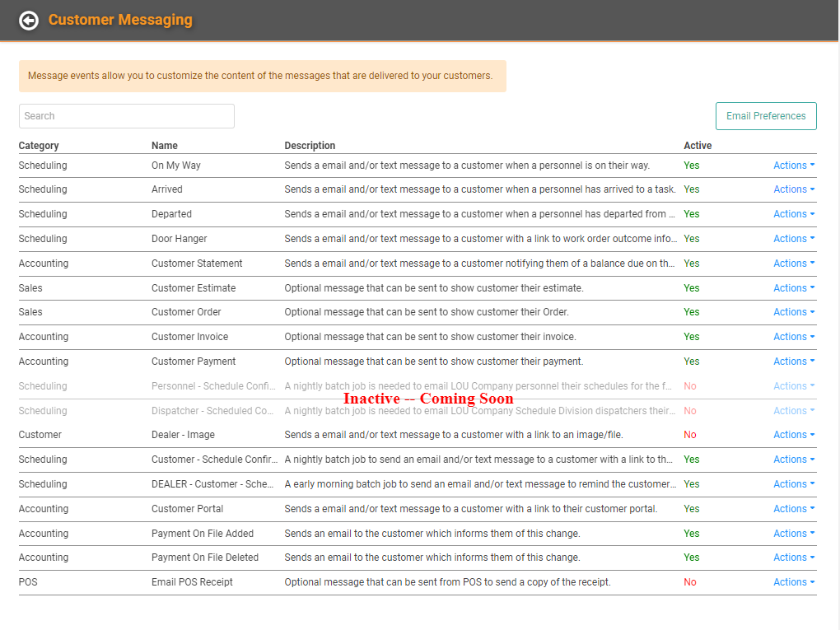
Task: Click the No status of Dealer - Image
Action: [x=690, y=435]
